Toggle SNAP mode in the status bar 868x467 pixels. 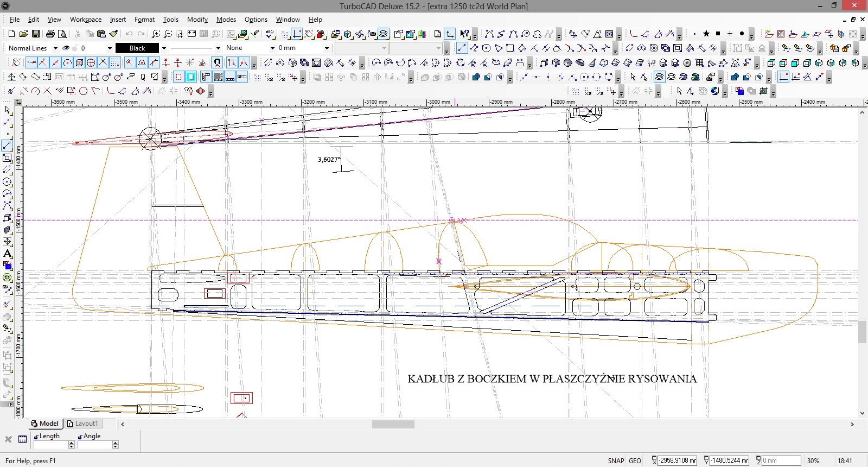pos(616,460)
